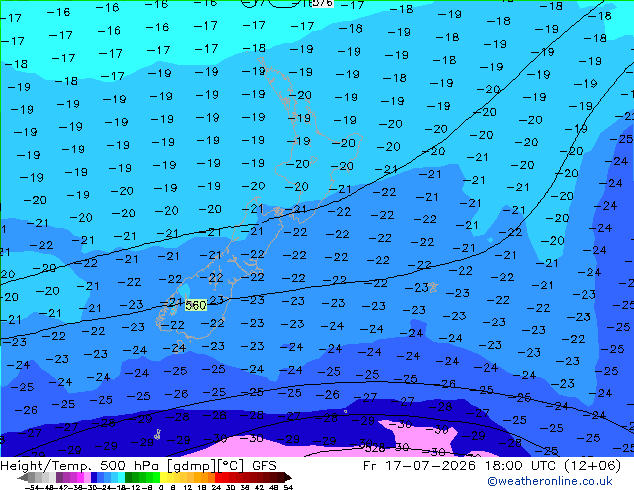The image size is (634, 490).
Task: Click the gray left arrow end of color scale
Action: [23, 478]
